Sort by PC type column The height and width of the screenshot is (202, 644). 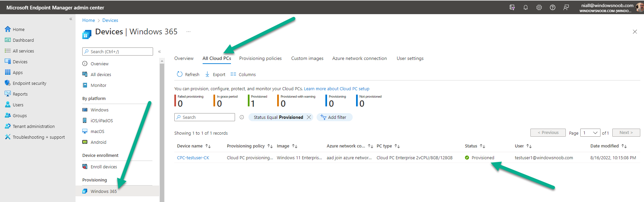click(388, 146)
